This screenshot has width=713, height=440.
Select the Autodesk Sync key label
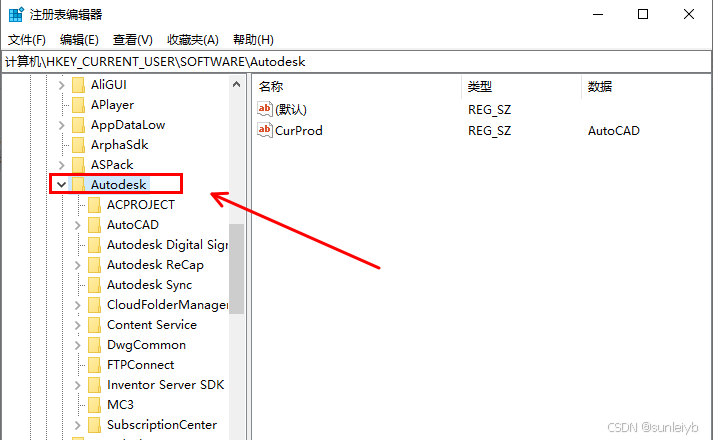pyautogui.click(x=150, y=285)
